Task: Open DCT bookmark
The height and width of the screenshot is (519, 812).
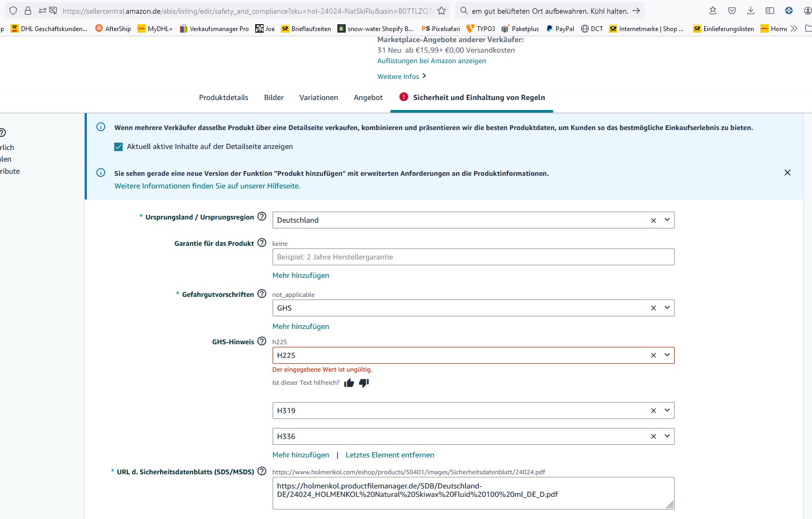Action: pyautogui.click(x=592, y=28)
